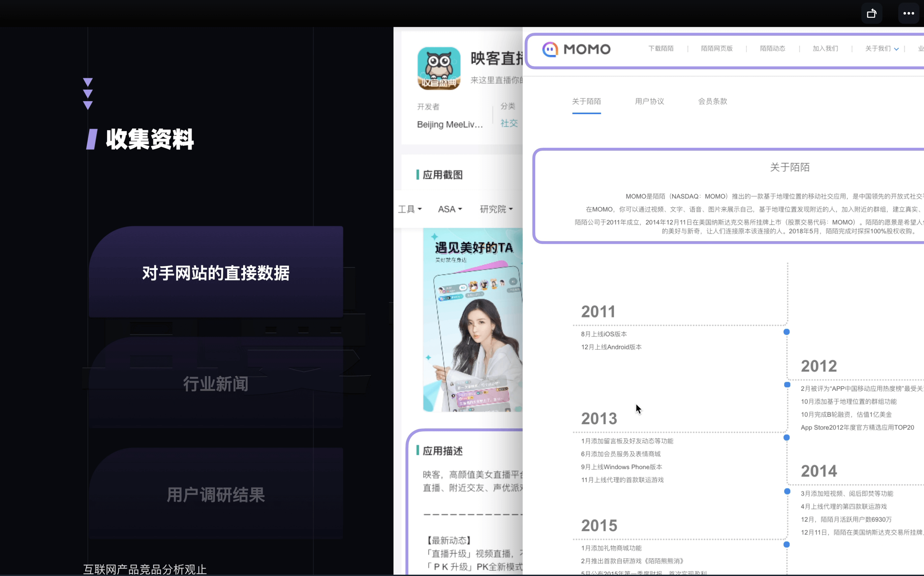The height and width of the screenshot is (576, 924).
Task: Click text 12月上线Android版本
Action: pyautogui.click(x=611, y=347)
